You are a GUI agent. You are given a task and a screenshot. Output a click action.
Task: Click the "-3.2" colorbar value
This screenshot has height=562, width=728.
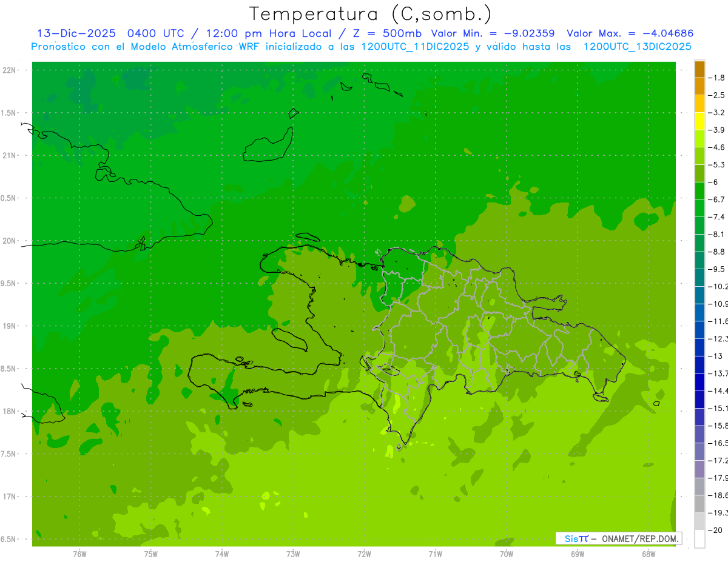coord(716,112)
